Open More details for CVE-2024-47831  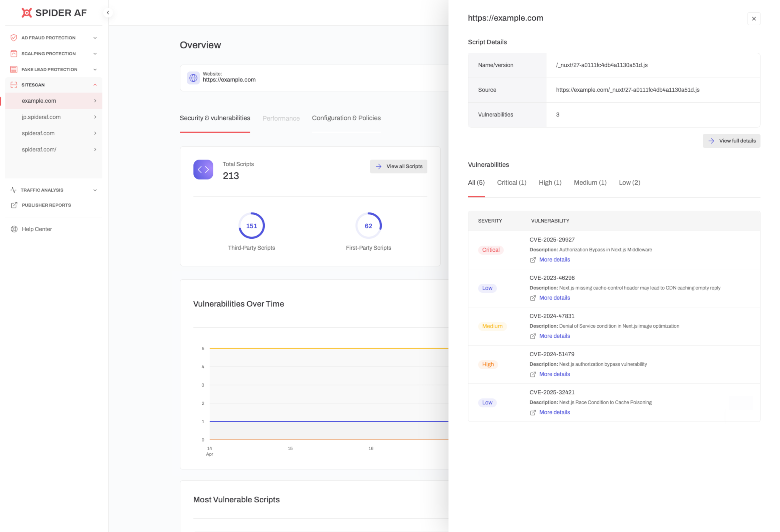(x=555, y=336)
